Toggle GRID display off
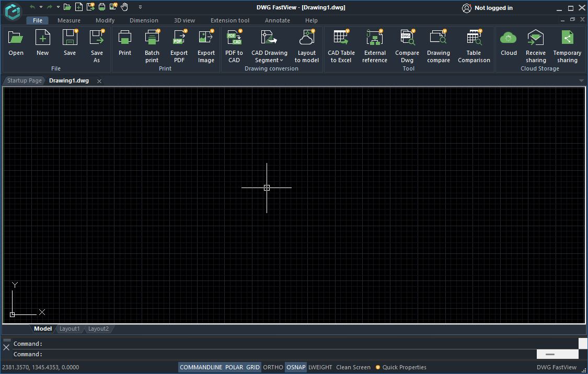Image resolution: width=588 pixels, height=374 pixels. pos(253,367)
